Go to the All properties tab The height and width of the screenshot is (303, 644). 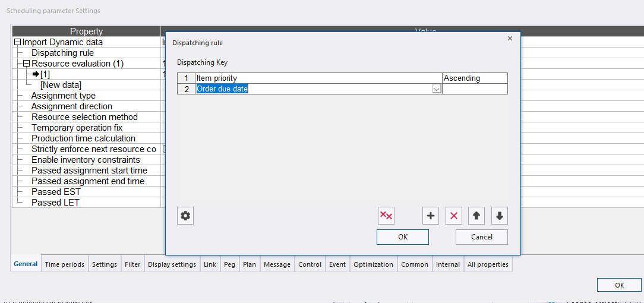488,264
